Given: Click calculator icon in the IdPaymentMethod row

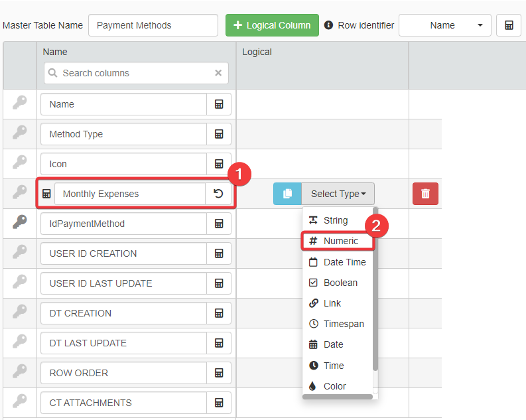Looking at the screenshot, I should pos(219,224).
